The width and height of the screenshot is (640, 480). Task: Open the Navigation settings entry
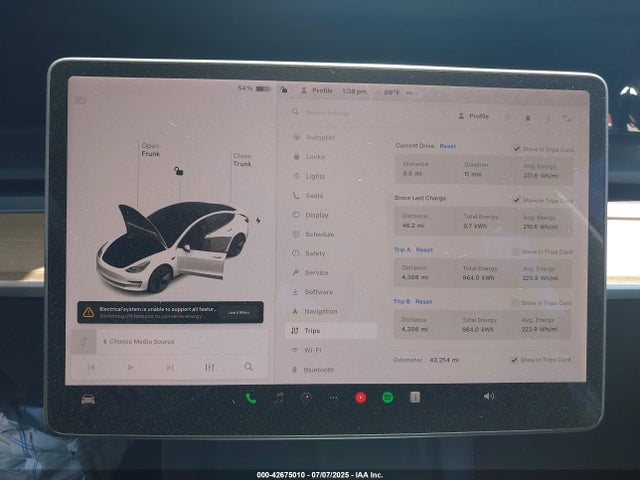pos(315,311)
